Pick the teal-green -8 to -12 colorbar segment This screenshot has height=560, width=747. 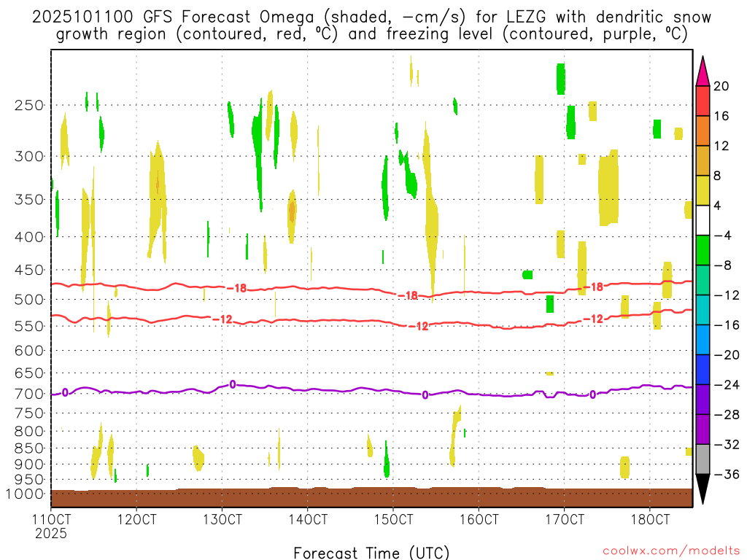[703, 281]
